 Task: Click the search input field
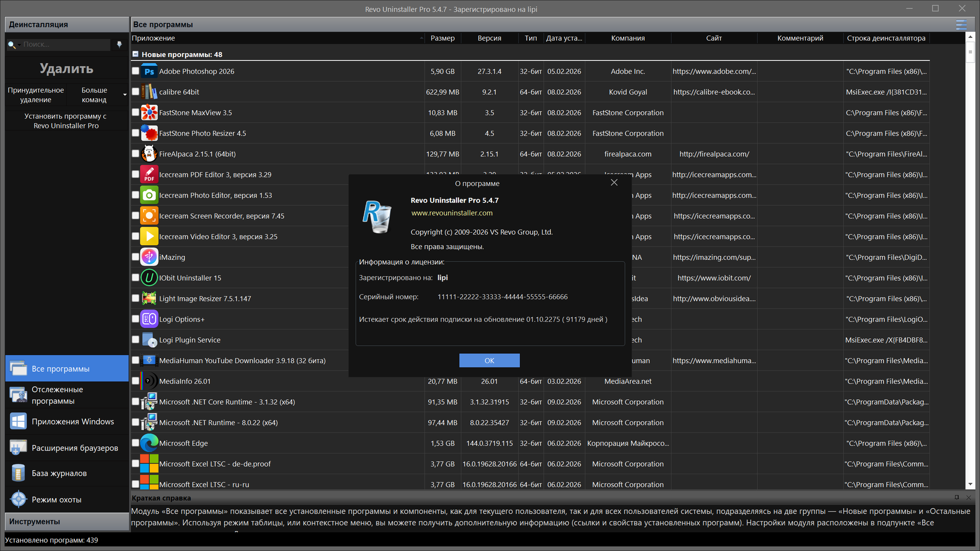click(x=65, y=44)
